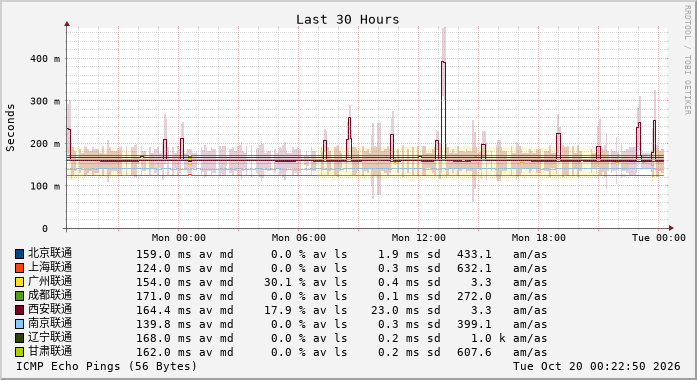Click the 'Seconds' y-axis label
This screenshot has width=697, height=380.
pos(10,128)
